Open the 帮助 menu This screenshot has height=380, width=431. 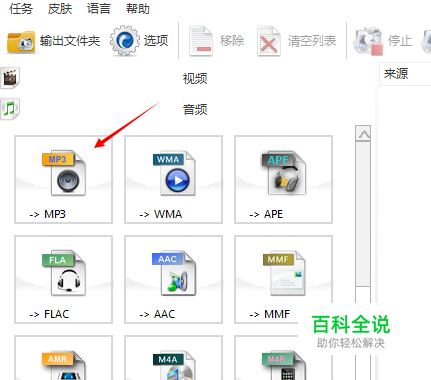pyautogui.click(x=138, y=9)
